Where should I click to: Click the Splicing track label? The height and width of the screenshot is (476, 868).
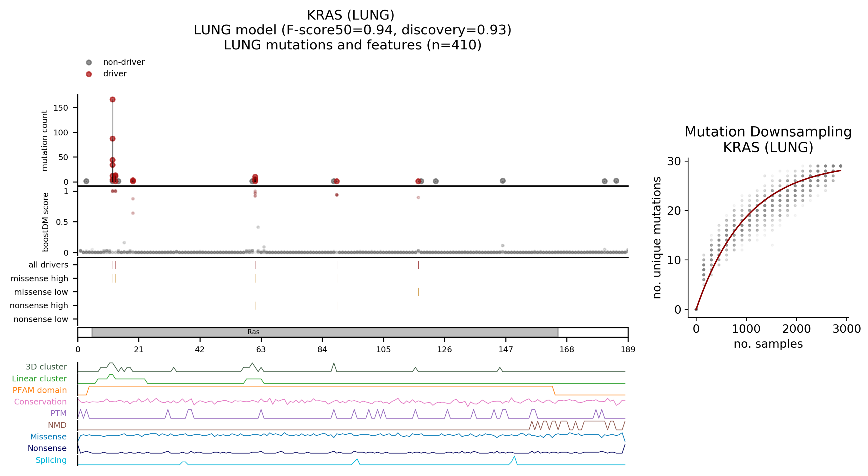(51, 460)
